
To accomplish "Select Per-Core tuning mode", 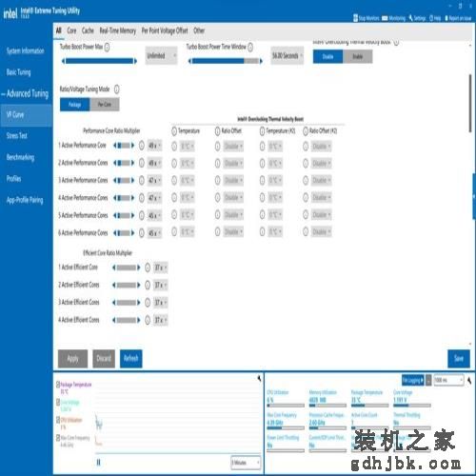I will [x=105, y=105].
